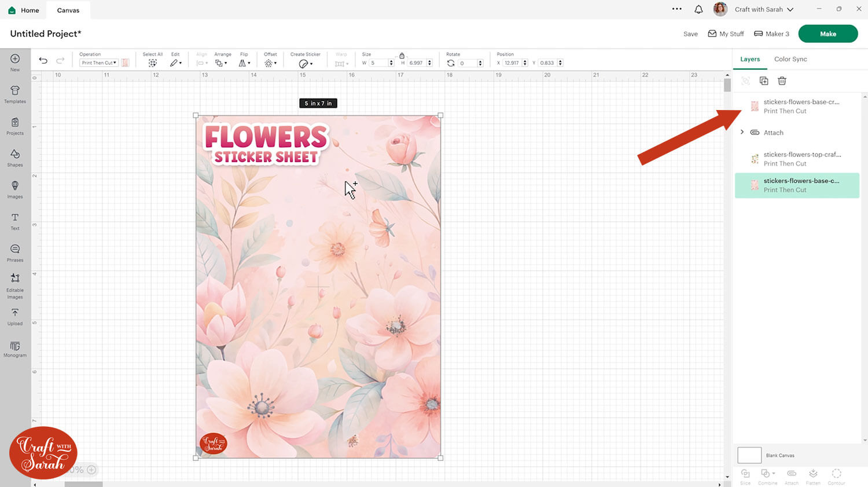Duplicate the selected layer
The height and width of the screenshot is (487, 868).
pos(764,81)
